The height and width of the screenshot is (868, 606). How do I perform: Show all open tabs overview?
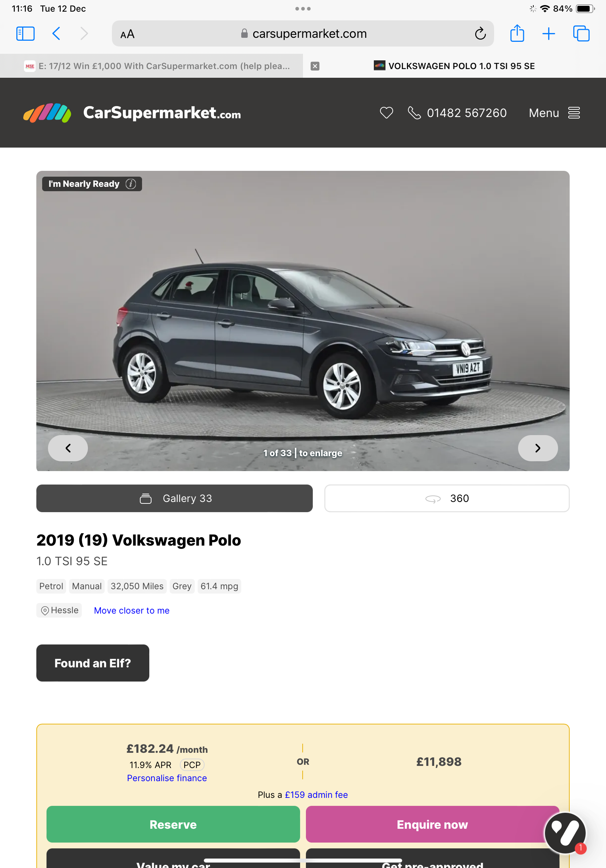581,34
